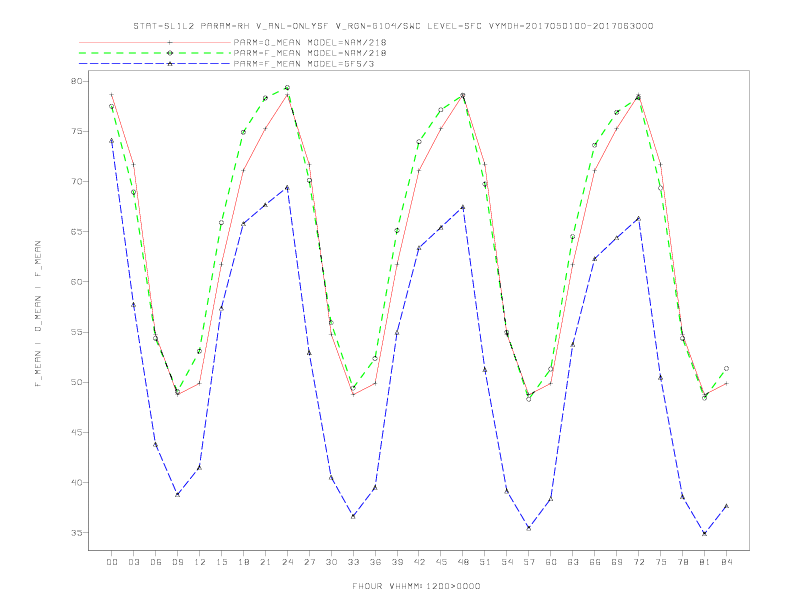The height and width of the screenshot is (612, 792).
Task: Click y-axis tick label 50
Action: pos(76,382)
